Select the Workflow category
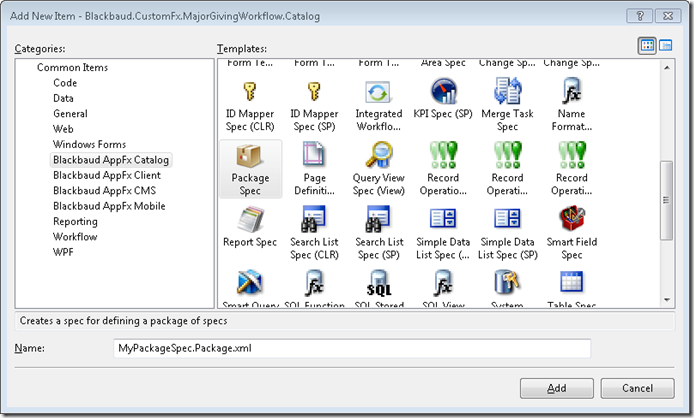The height and width of the screenshot is (418, 694). click(75, 237)
